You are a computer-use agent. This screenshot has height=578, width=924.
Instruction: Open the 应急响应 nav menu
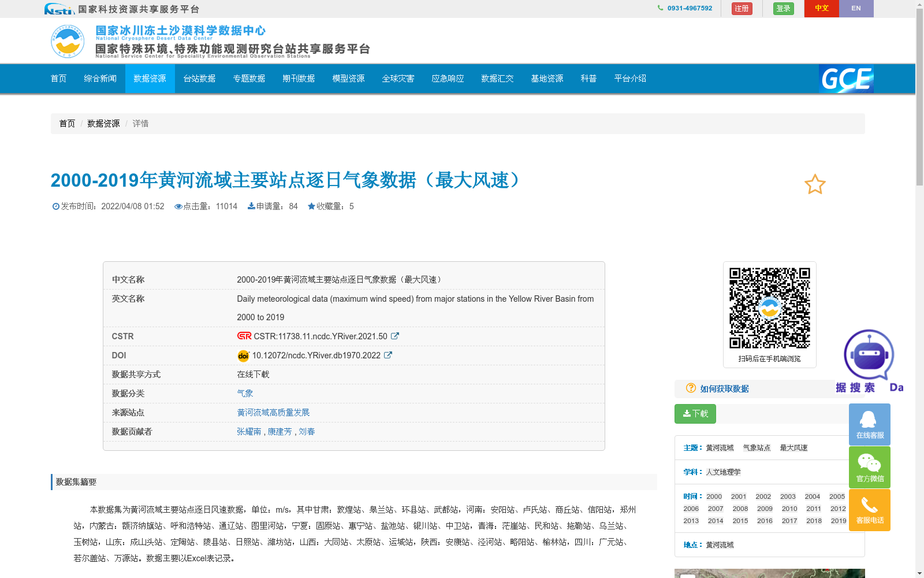(448, 79)
